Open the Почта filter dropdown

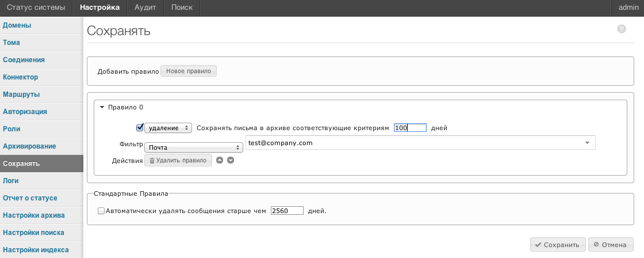194,147
